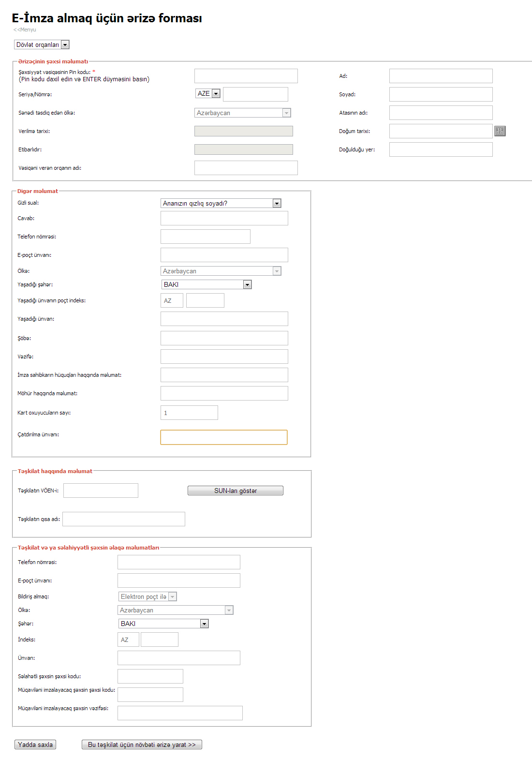The height and width of the screenshot is (774, 532).
Task: Open the Ölkə dropdown in Digər məlumat
Action: click(x=221, y=271)
